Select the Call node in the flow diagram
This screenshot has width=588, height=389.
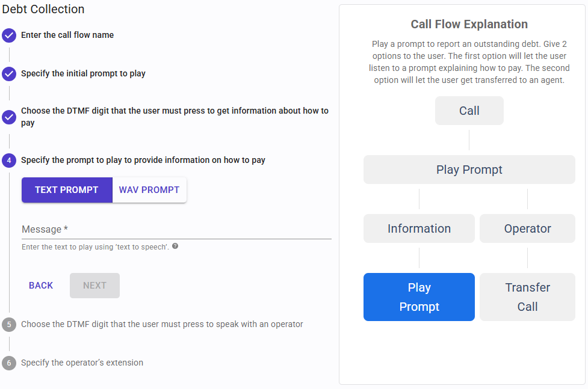click(469, 111)
